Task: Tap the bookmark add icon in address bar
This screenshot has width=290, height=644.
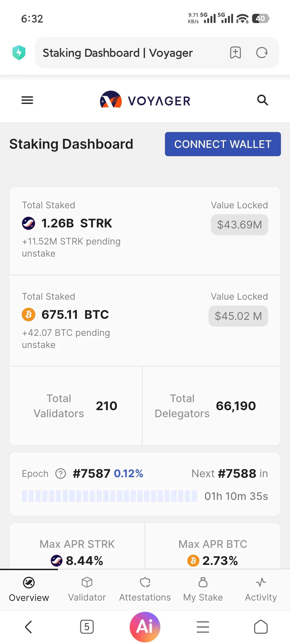Action: click(x=235, y=53)
